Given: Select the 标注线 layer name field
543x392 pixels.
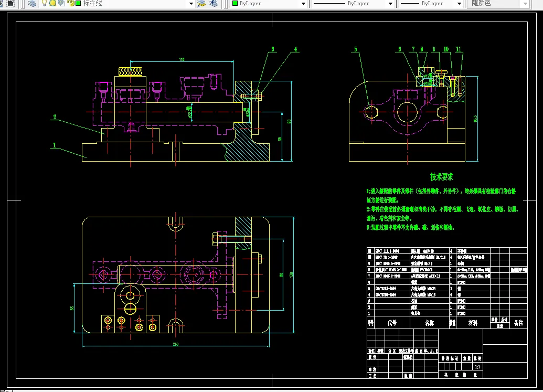Looking at the screenshot, I should (92, 4).
